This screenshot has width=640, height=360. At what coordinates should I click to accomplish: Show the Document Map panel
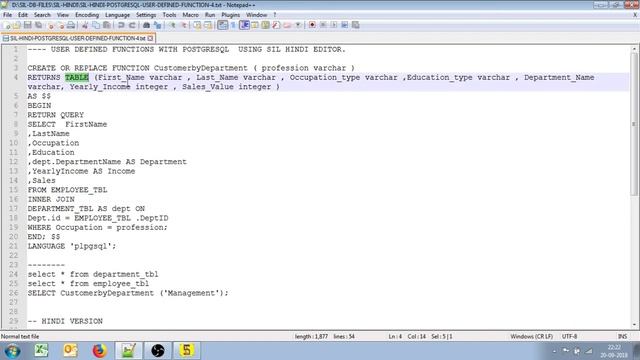[x=266, y=25]
